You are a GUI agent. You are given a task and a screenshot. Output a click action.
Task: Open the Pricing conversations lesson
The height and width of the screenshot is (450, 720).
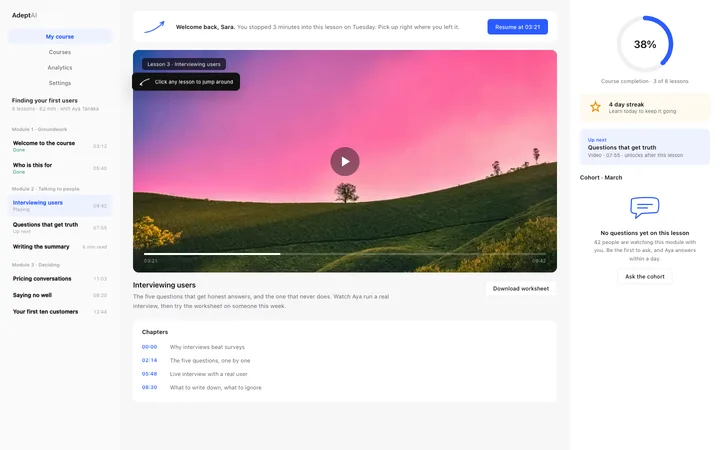(60, 279)
